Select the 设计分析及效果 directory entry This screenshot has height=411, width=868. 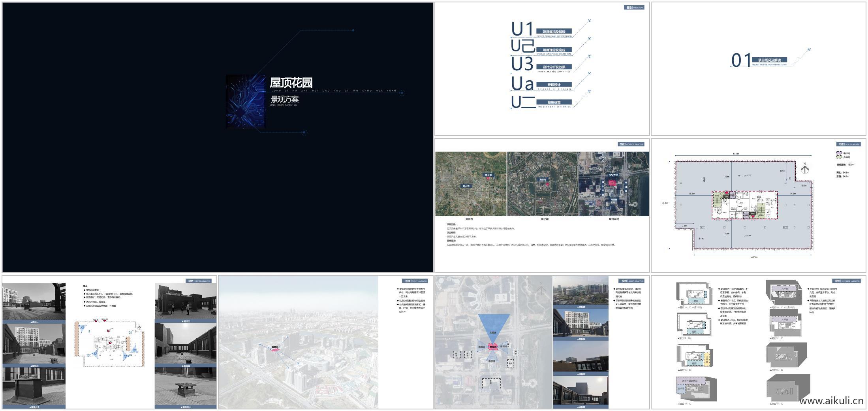554,67
